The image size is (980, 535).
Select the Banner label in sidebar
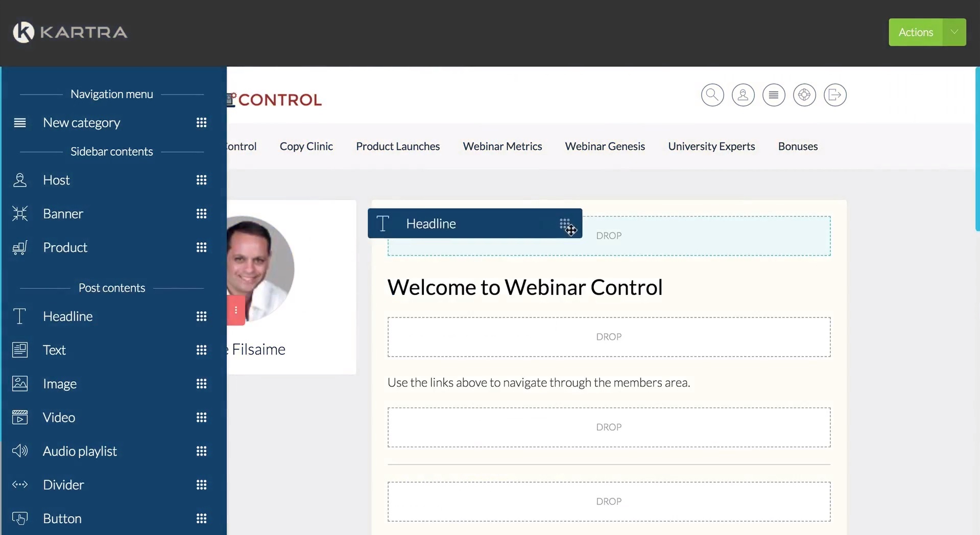pos(63,214)
